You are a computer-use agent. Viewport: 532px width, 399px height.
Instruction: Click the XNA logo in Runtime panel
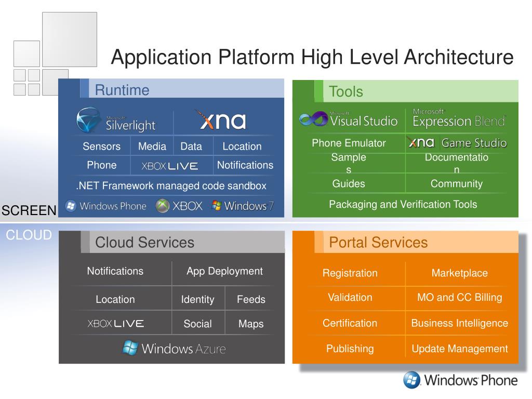point(220,120)
